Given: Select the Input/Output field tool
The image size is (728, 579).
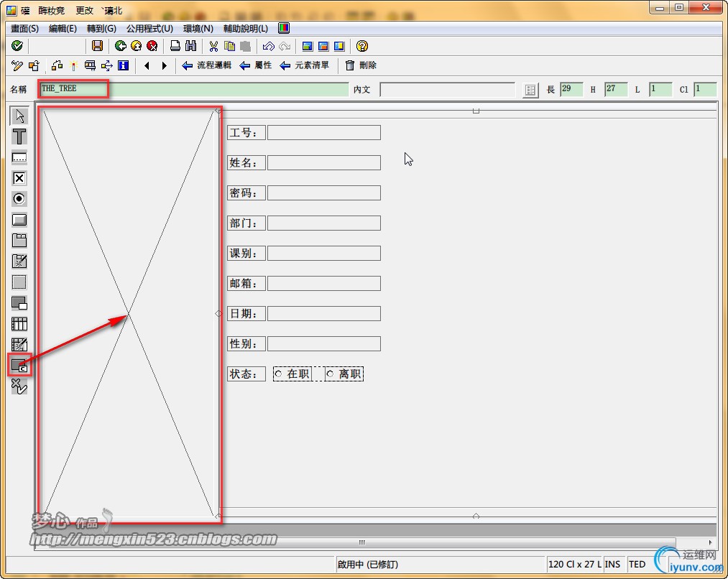Looking at the screenshot, I should point(19,157).
